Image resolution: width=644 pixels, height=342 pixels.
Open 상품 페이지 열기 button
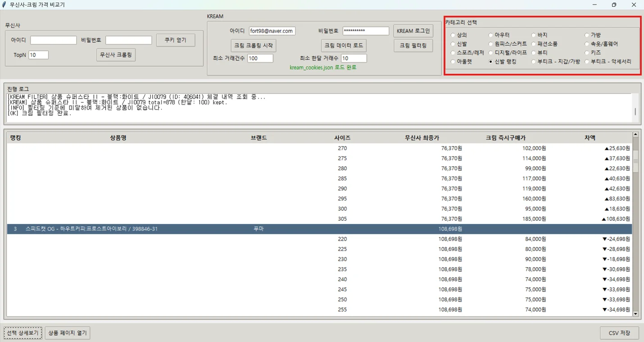68,333
